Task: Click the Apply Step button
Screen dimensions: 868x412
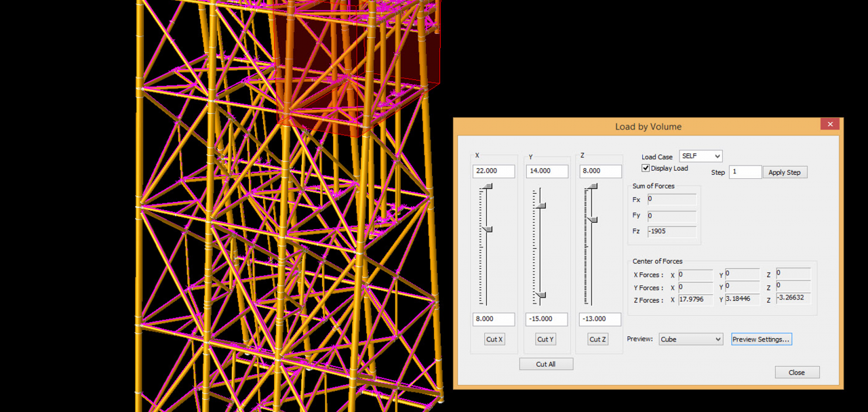Action: (785, 172)
